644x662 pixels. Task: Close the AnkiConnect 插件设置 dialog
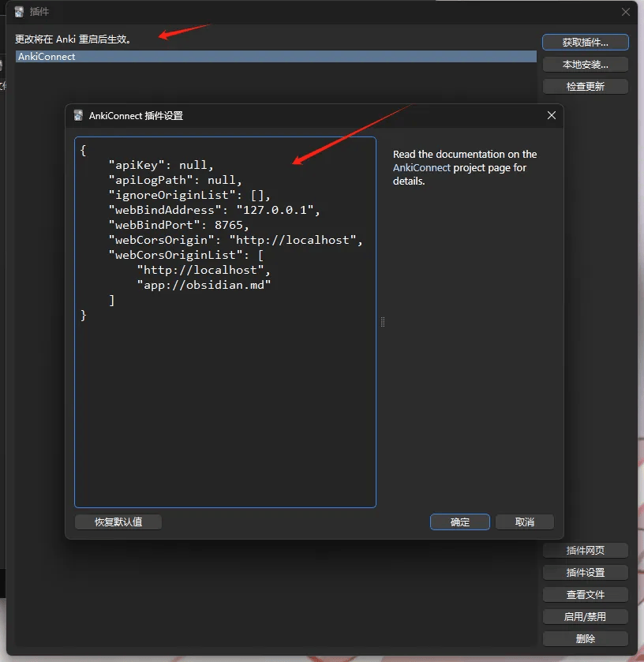pos(552,115)
